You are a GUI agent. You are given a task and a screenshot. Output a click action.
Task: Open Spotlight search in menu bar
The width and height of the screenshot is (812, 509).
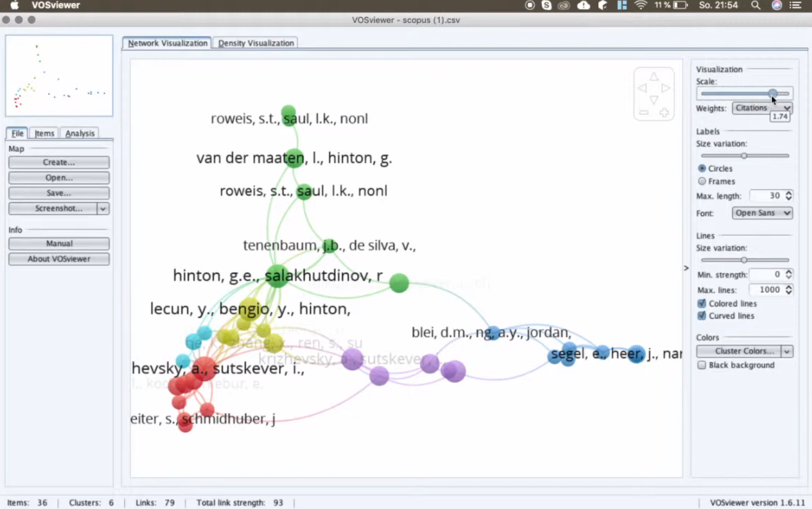[756, 5]
